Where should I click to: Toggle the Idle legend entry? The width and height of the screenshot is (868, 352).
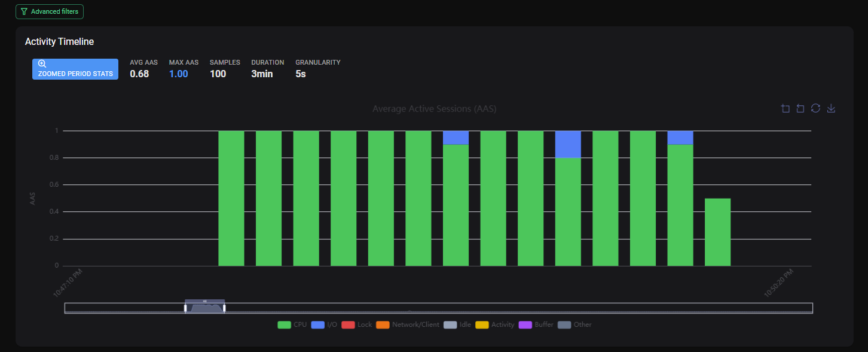[x=457, y=324]
